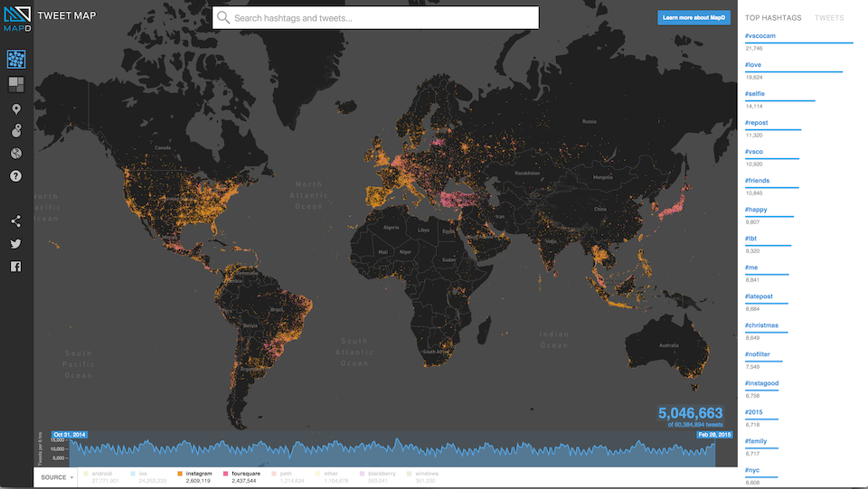Viewport: 868px width, 489px height.
Task: Select the #friends hashtag
Action: (757, 181)
